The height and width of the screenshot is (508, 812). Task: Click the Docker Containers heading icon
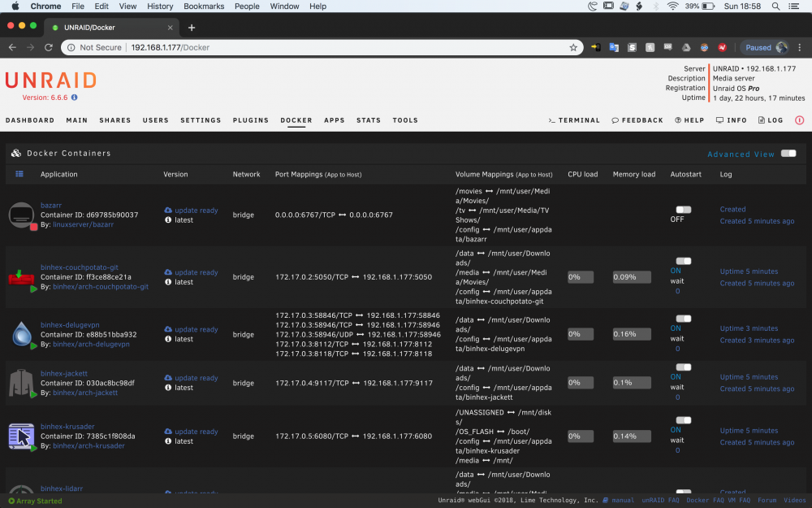pyautogui.click(x=16, y=154)
